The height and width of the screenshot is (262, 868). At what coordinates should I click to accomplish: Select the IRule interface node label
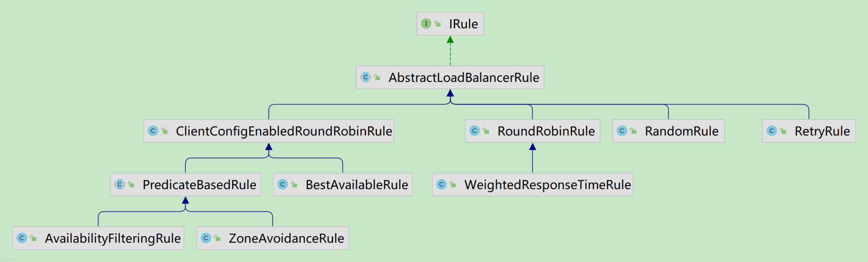(x=463, y=24)
